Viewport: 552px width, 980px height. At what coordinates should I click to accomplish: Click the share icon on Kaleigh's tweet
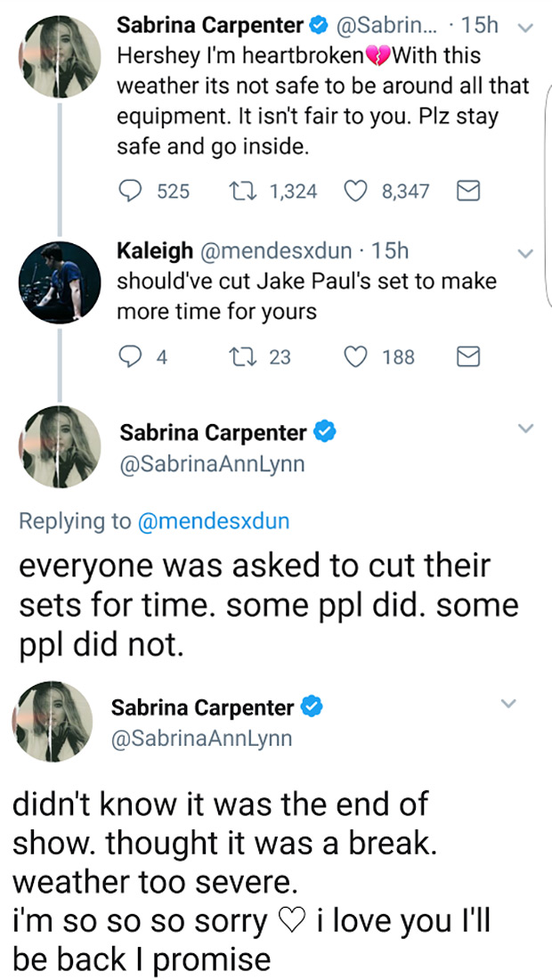click(x=467, y=356)
